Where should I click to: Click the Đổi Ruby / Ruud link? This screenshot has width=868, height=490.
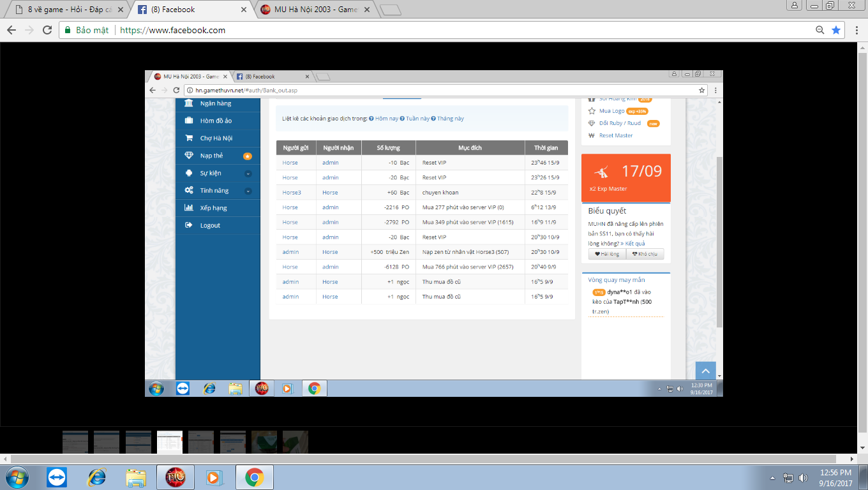pyautogui.click(x=619, y=123)
